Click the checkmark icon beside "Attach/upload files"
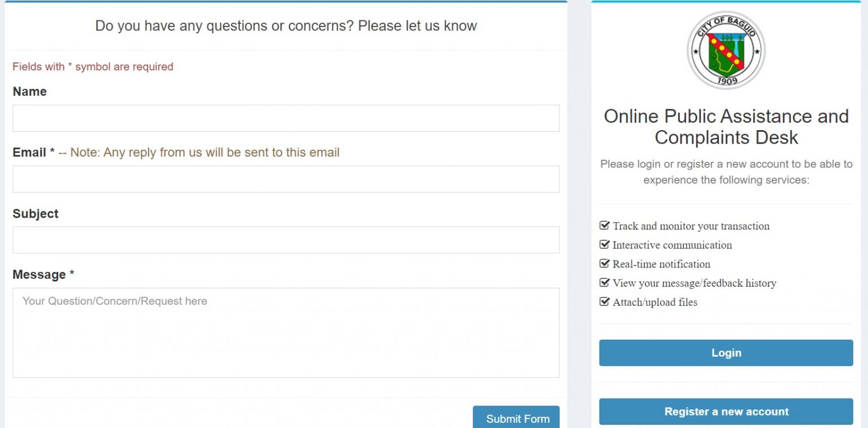Image resolution: width=868 pixels, height=428 pixels. click(x=604, y=301)
